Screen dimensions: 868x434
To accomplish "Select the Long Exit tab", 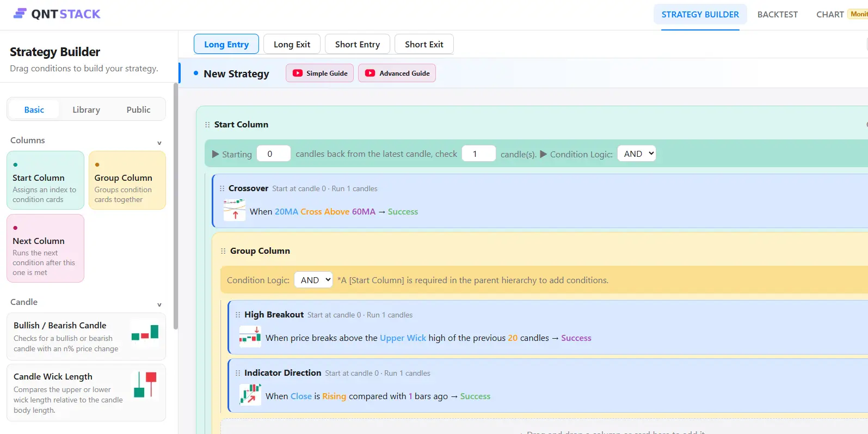I will point(292,44).
